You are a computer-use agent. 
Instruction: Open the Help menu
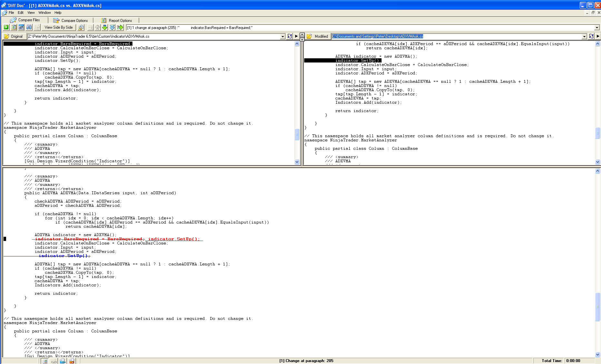tap(58, 13)
